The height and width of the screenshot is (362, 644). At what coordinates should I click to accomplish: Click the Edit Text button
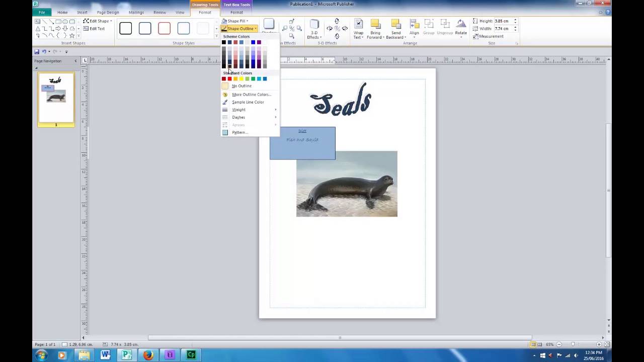(x=96, y=29)
